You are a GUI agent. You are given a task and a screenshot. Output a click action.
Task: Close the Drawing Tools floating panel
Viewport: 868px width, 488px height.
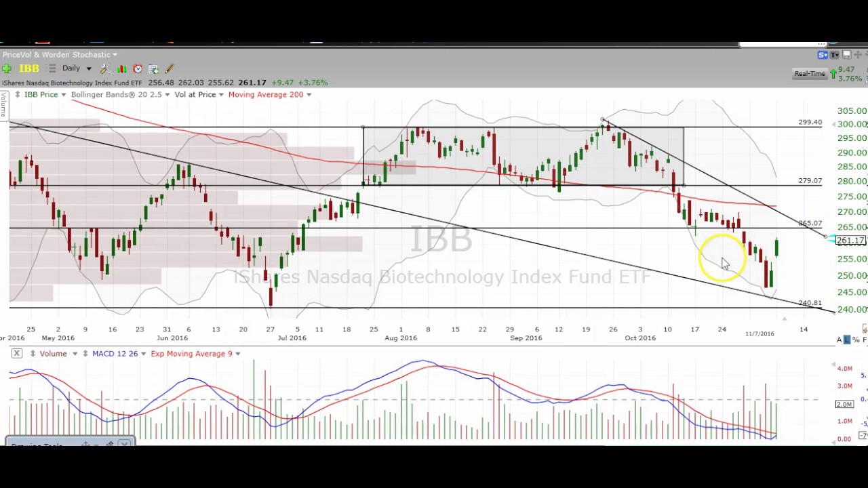click(124, 444)
